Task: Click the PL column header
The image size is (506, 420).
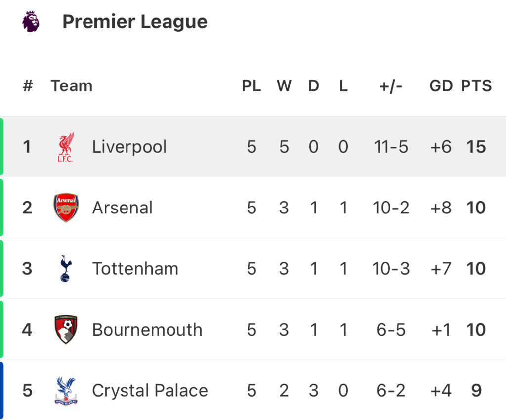Action: 252,86
